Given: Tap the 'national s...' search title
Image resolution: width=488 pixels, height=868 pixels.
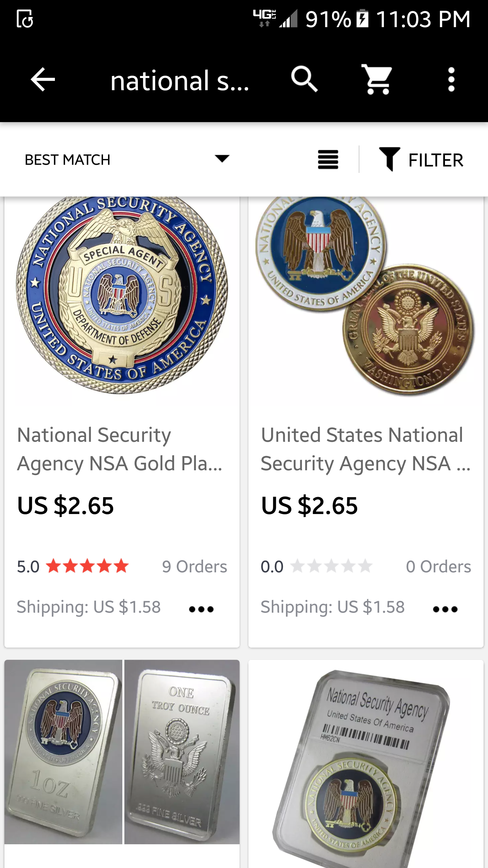Looking at the screenshot, I should [180, 81].
